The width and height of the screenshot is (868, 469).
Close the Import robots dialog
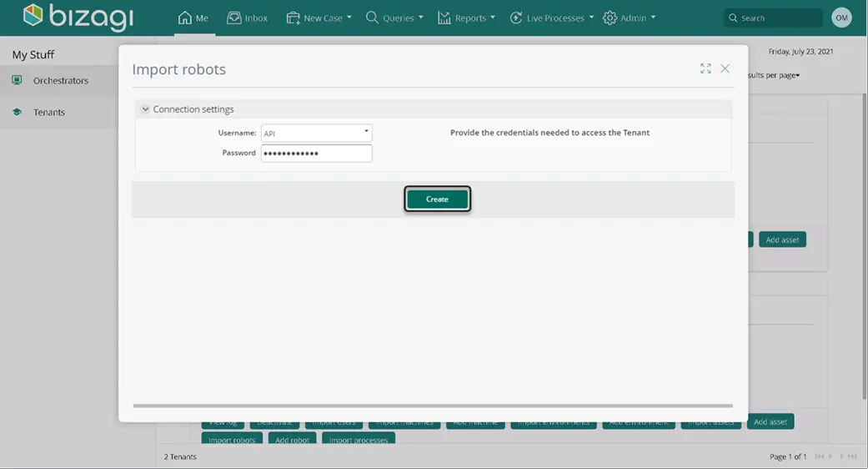pyautogui.click(x=725, y=68)
